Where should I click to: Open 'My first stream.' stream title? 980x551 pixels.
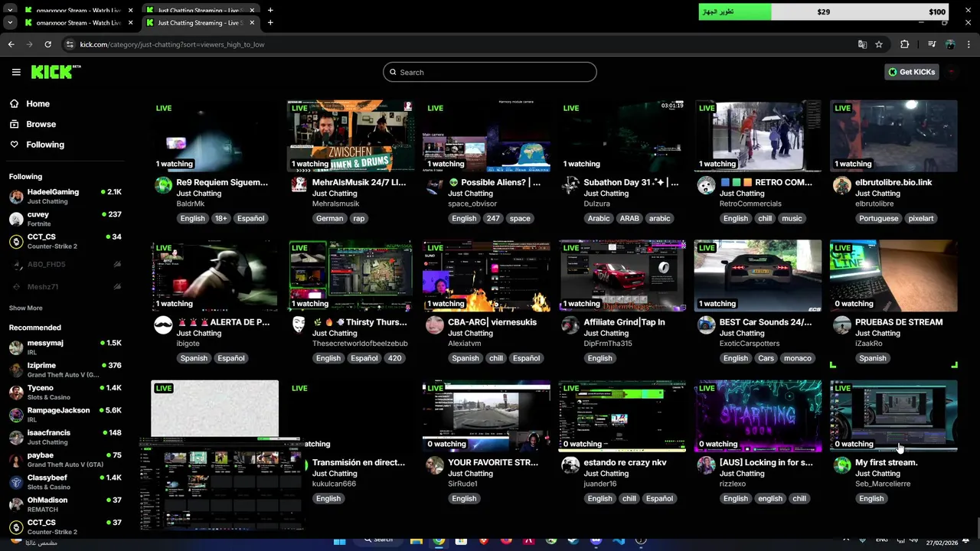click(886, 462)
